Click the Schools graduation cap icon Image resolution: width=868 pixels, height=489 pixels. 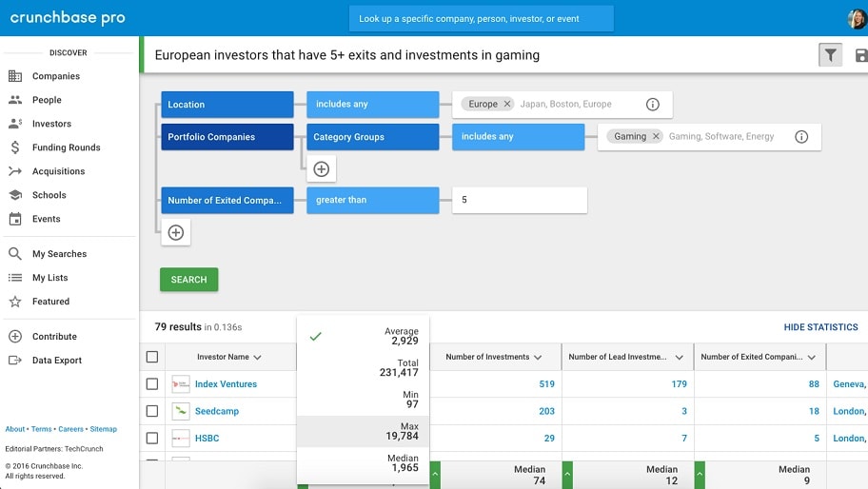[x=15, y=195]
